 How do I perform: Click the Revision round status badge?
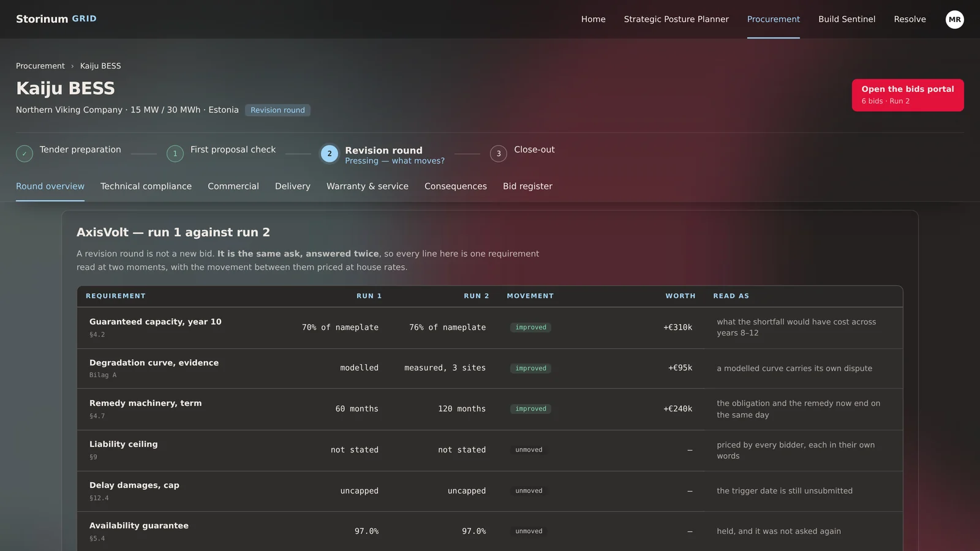coord(277,110)
